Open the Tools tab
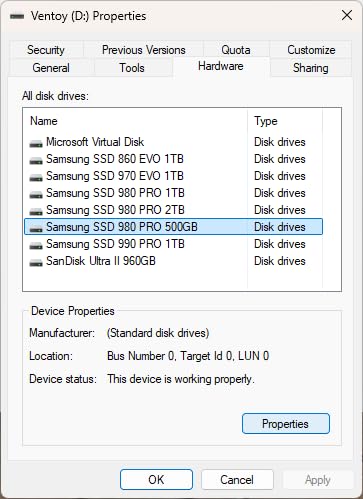Viewport: 363px width, 499px height. (x=132, y=68)
